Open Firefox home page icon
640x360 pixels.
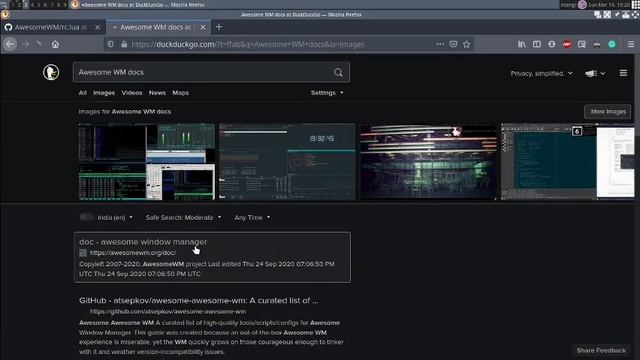click(55, 44)
